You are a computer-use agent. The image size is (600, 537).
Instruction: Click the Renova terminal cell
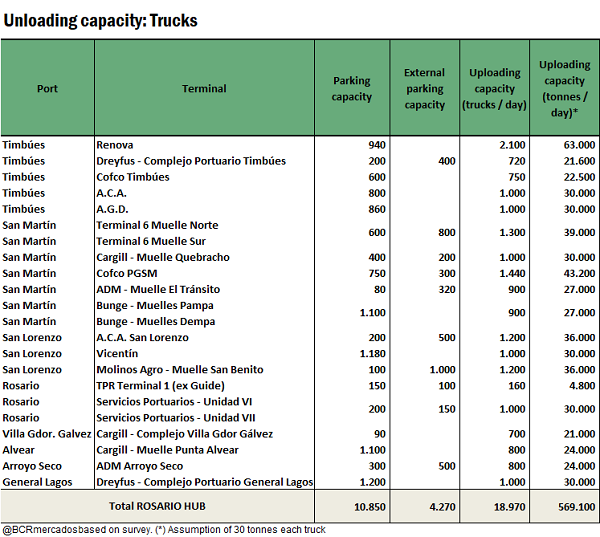[115, 145]
